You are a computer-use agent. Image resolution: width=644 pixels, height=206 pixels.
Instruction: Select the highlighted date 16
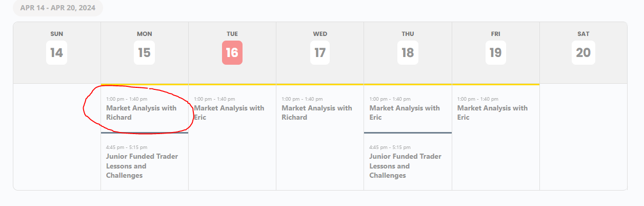(x=232, y=52)
